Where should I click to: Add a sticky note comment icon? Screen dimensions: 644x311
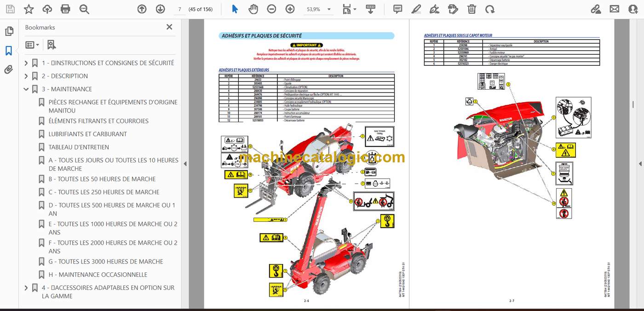tap(398, 9)
